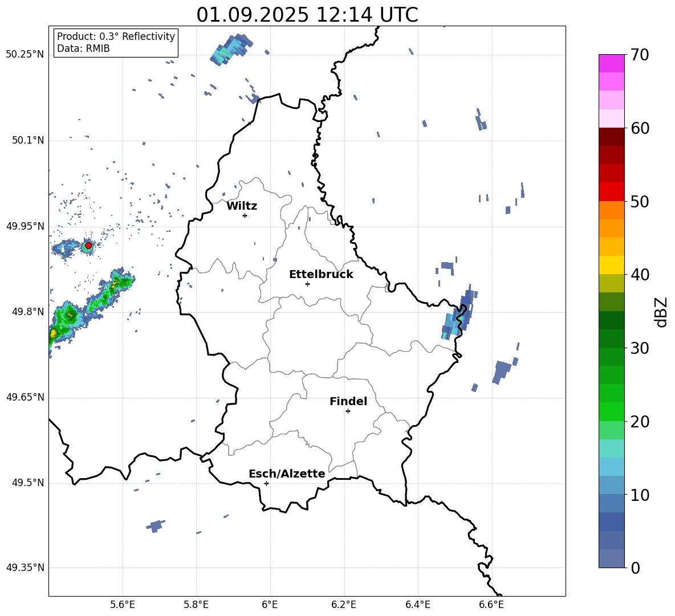Click the bright red colorbar swatch above 50
The height and width of the screenshot is (616, 675).
pyautogui.click(x=612, y=192)
